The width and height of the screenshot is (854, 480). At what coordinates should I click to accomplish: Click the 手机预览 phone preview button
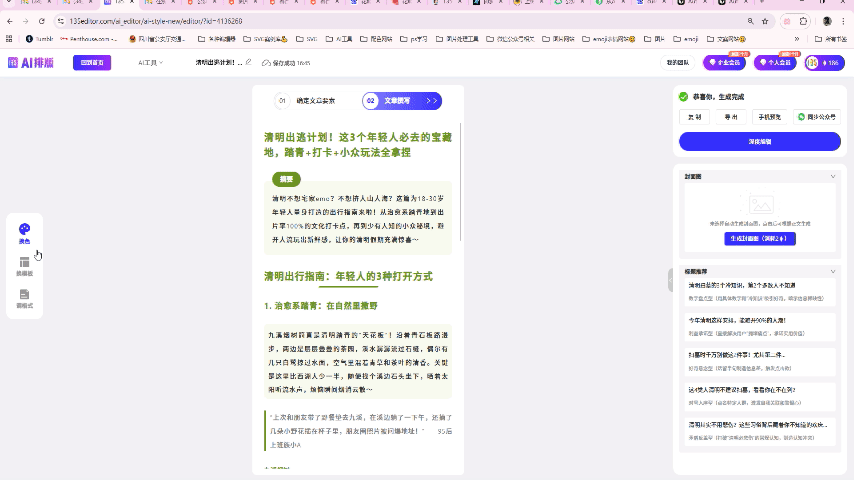coord(770,117)
